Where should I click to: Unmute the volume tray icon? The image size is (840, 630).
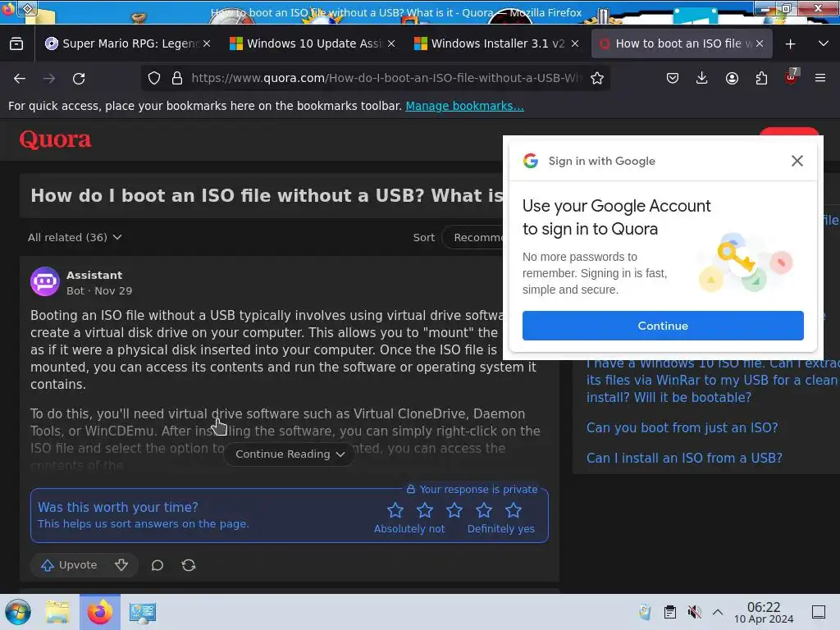[694, 612]
